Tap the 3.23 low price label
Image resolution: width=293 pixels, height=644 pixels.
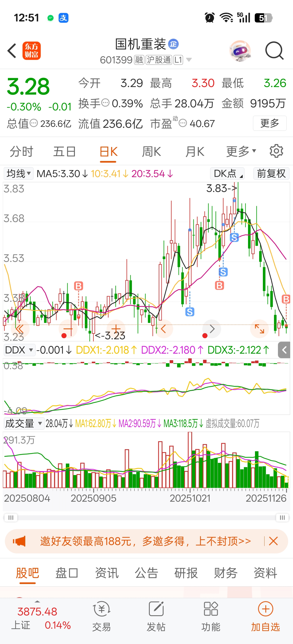pos(110,335)
